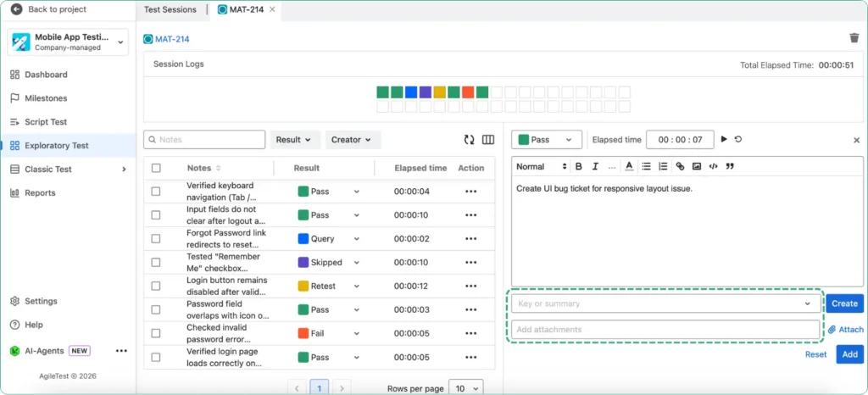
Task: Click the Notes search field
Action: coord(204,140)
